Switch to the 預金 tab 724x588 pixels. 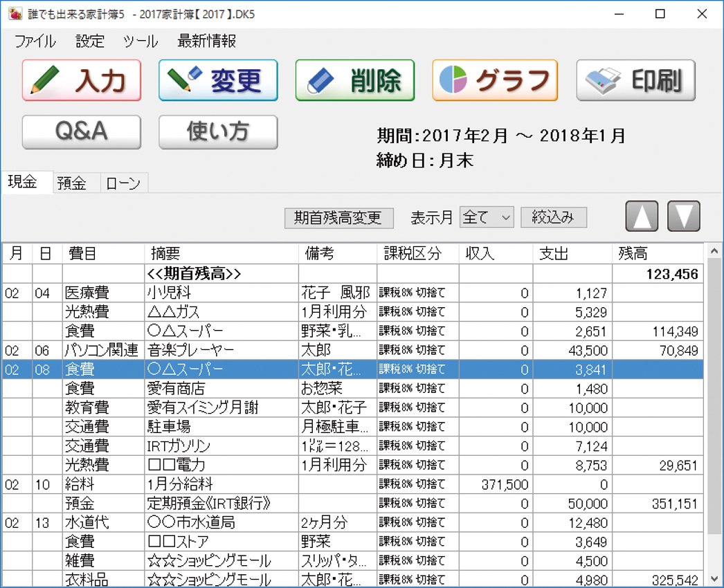point(72,183)
